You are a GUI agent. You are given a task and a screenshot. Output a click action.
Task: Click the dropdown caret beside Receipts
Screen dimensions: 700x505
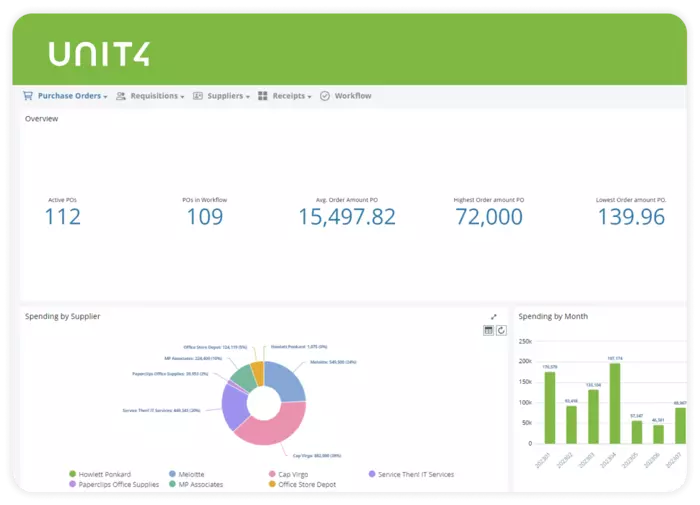pos(309,97)
